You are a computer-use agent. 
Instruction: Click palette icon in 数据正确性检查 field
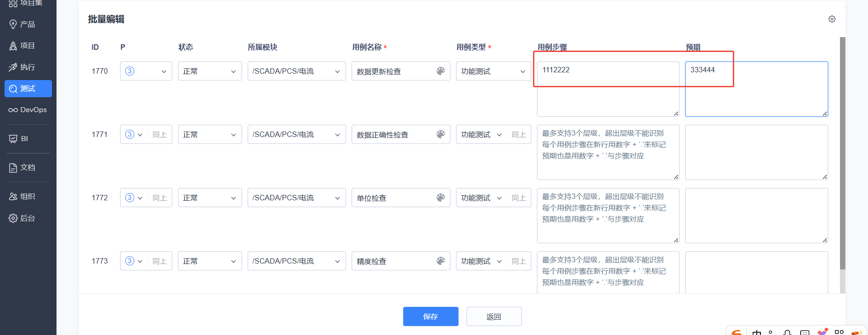coord(441,134)
